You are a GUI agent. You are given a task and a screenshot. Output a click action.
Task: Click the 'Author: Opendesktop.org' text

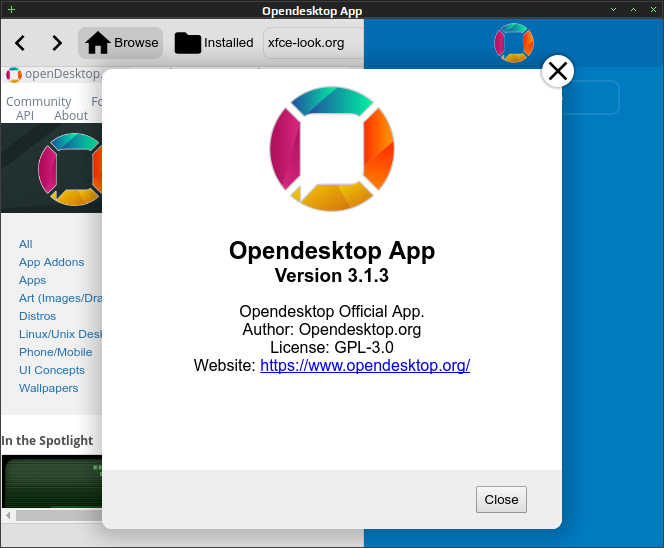pyautogui.click(x=332, y=329)
